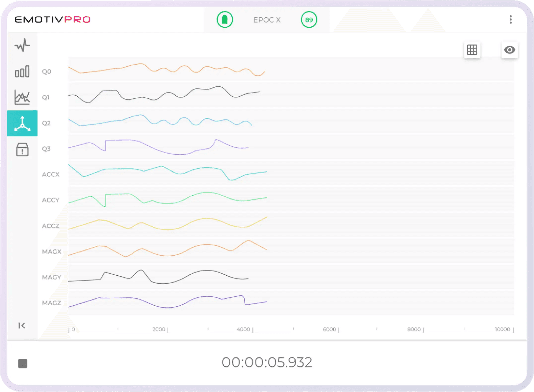The height and width of the screenshot is (392, 534).
Task: Select the MAGZ channel label
Action: pyautogui.click(x=52, y=303)
